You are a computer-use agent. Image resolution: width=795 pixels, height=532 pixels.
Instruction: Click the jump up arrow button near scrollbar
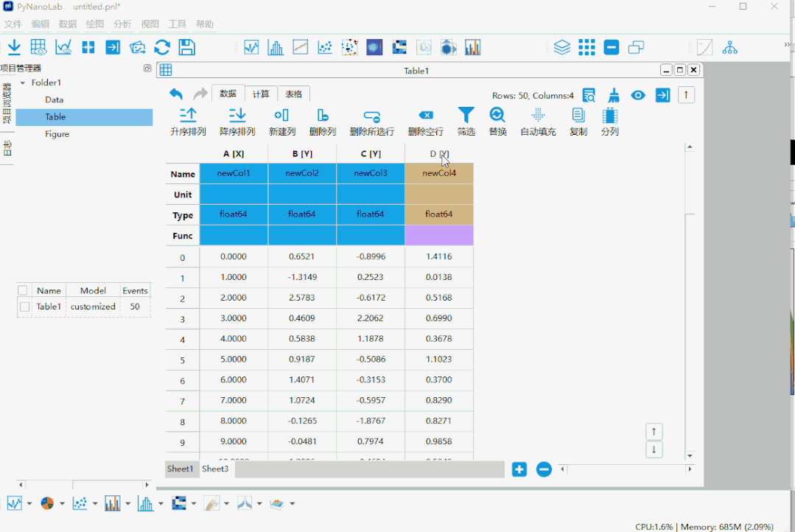coord(654,432)
